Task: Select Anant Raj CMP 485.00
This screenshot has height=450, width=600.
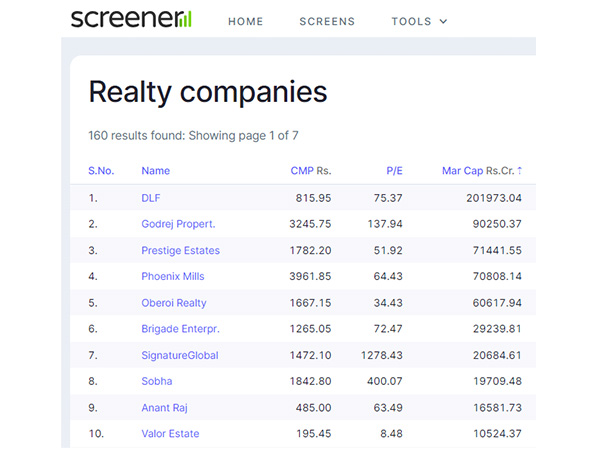Action: [x=313, y=408]
